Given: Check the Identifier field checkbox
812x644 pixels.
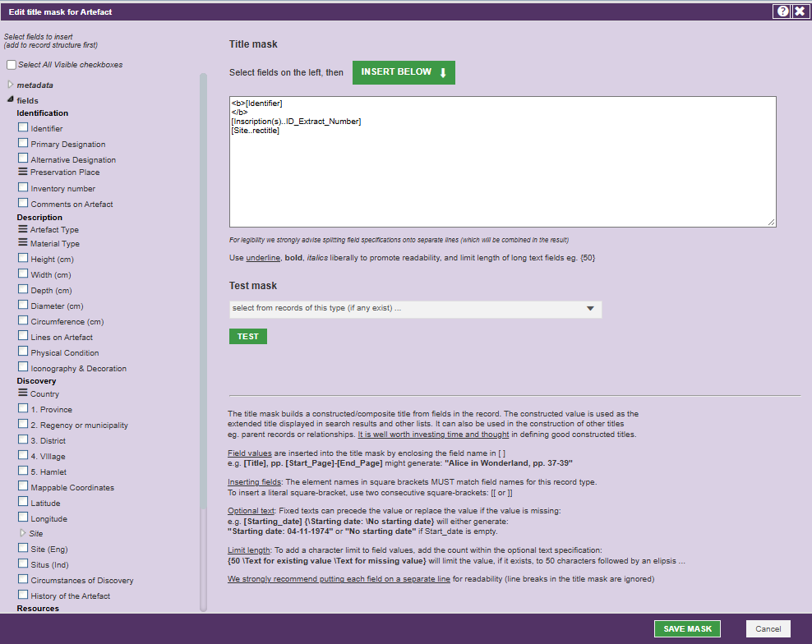Looking at the screenshot, I should point(23,127).
